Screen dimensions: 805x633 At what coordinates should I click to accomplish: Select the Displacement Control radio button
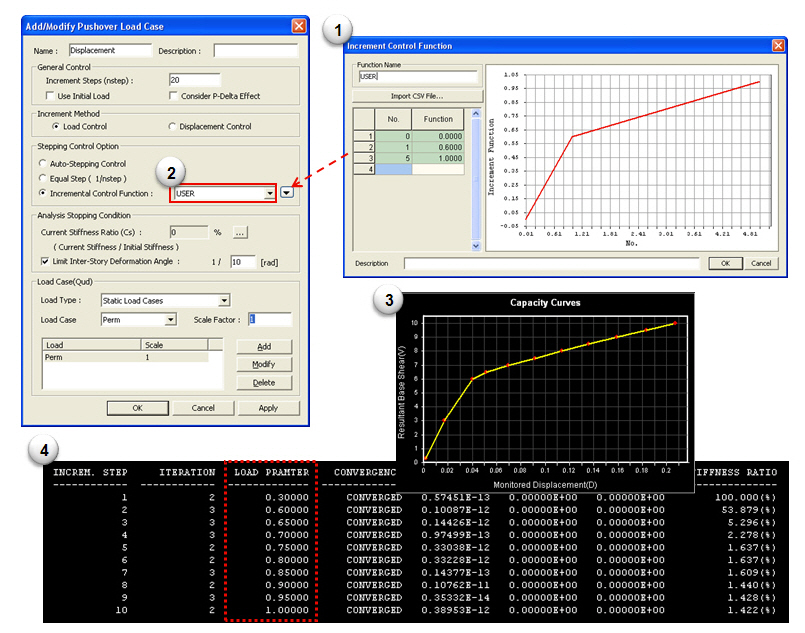[172, 127]
